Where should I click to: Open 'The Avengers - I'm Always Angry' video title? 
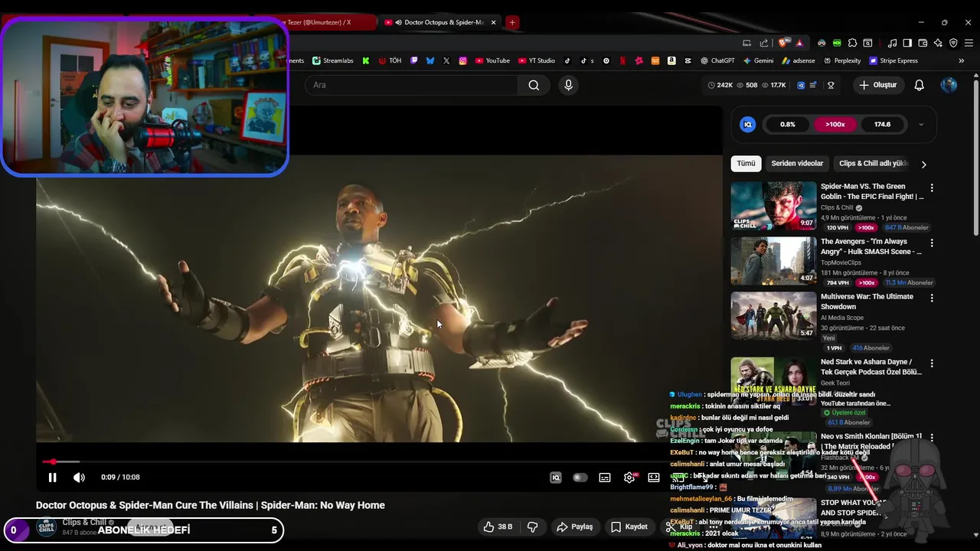pyautogui.click(x=871, y=246)
